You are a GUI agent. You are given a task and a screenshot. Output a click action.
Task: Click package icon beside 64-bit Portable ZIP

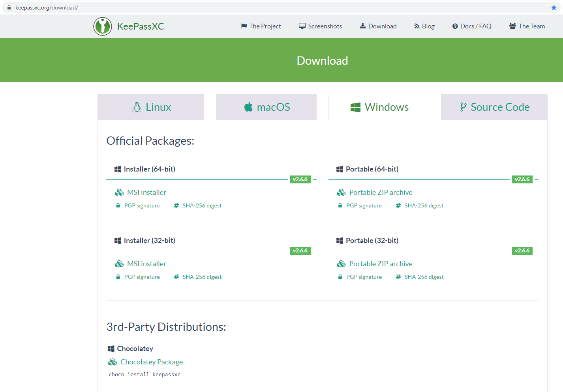[341, 192]
